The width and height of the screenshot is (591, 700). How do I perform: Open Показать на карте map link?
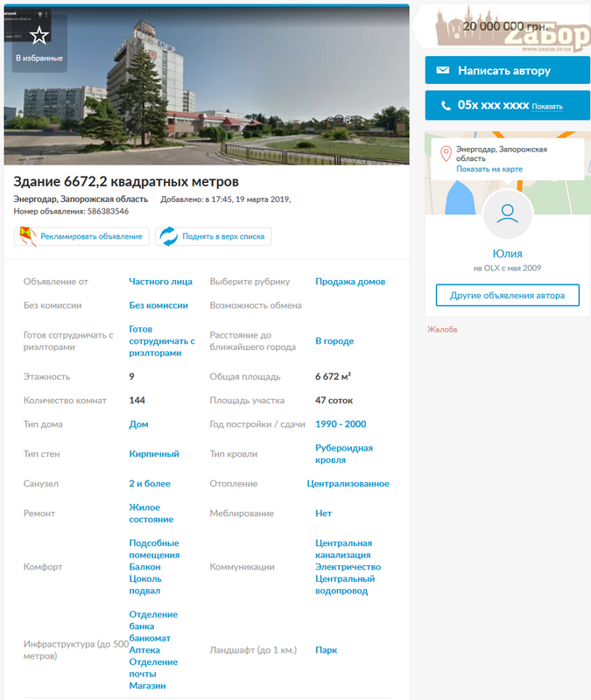tap(489, 169)
